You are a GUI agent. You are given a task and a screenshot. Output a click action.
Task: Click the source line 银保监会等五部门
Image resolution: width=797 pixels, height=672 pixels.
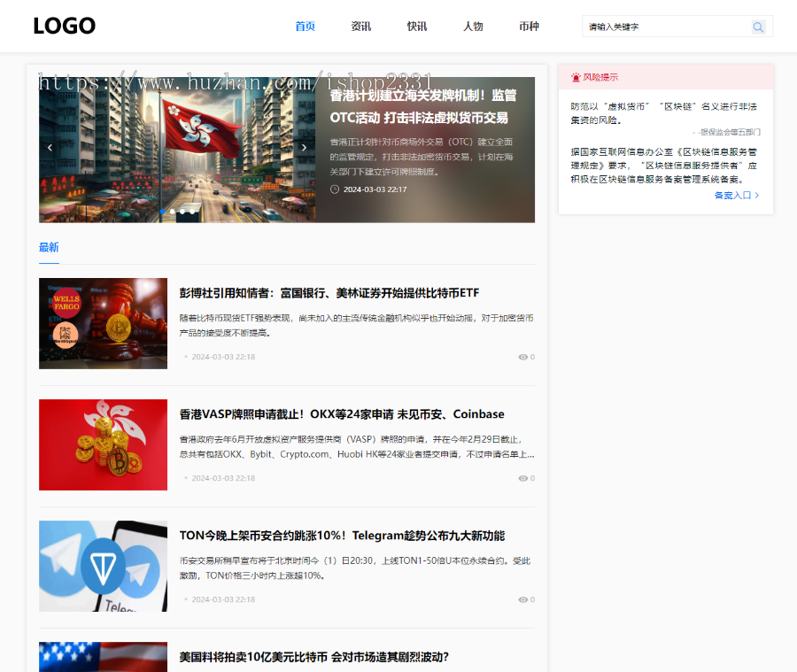[726, 132]
